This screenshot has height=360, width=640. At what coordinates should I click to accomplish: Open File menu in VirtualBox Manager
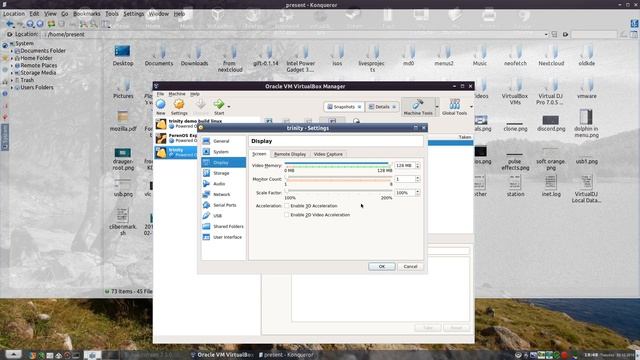tap(160, 94)
